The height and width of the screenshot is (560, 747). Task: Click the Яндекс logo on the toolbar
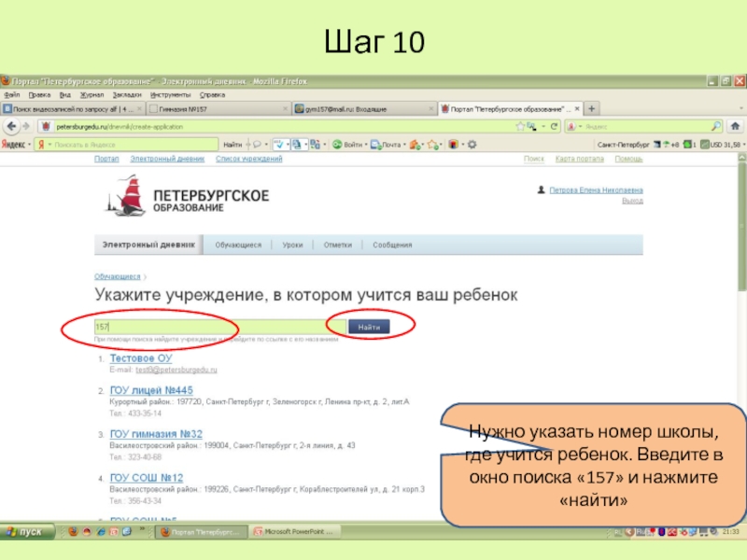tap(13, 145)
